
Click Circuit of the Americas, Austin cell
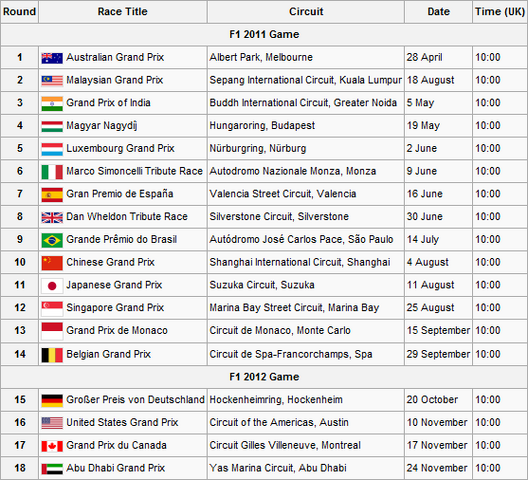[x=306, y=422]
